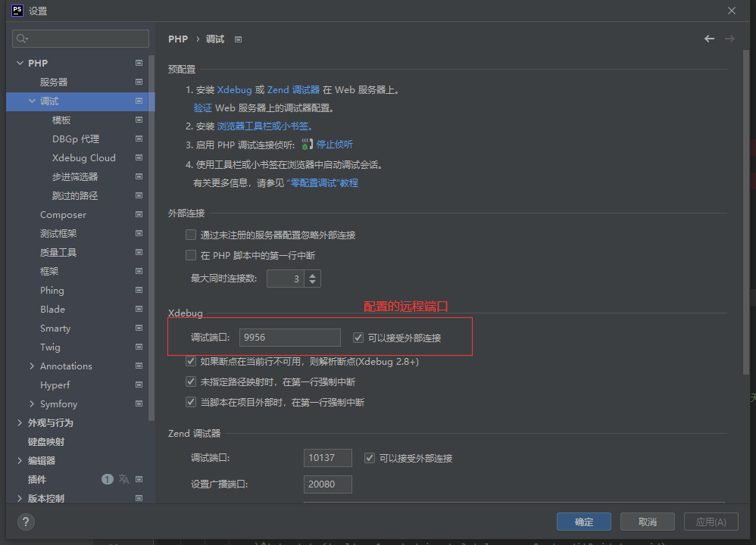This screenshot has width=756, height=545.
Task: Toggle 未指定路径映射时 checkbox
Action: (x=191, y=381)
